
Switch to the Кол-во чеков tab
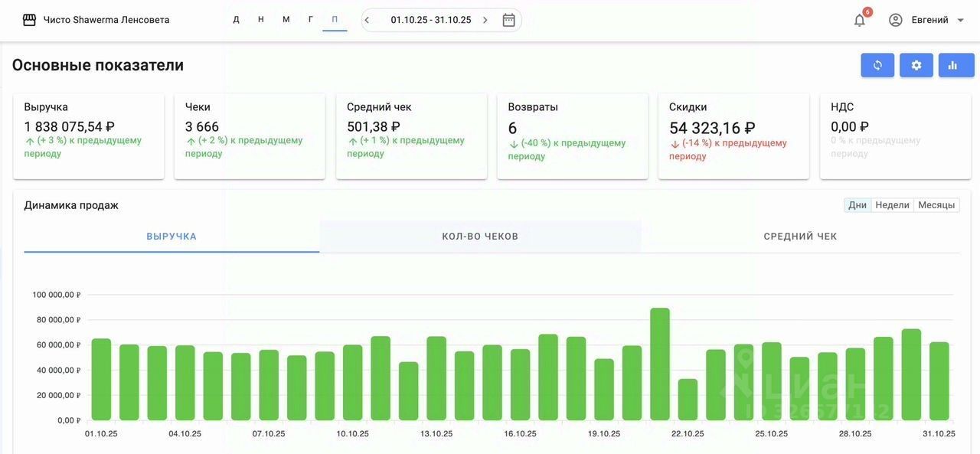pos(480,237)
